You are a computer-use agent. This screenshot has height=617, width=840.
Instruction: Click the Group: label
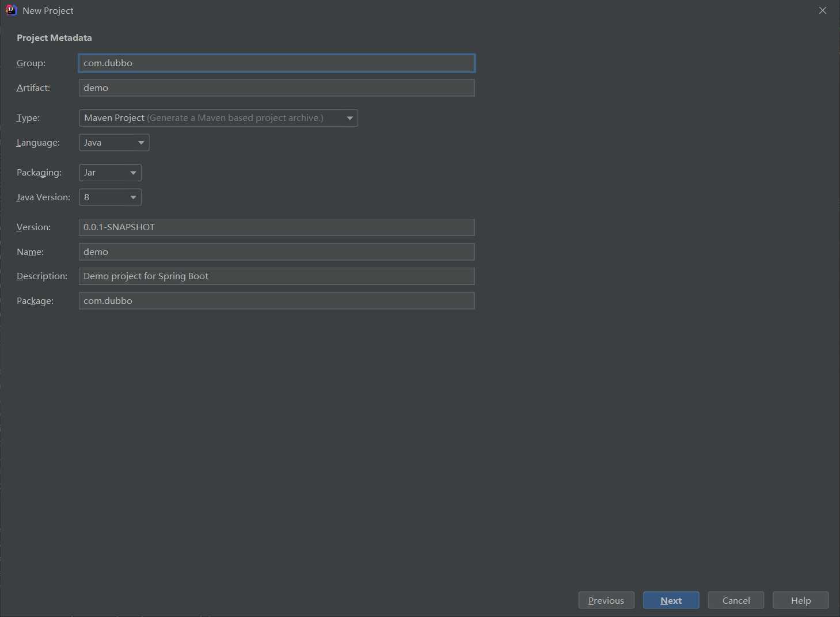point(31,63)
